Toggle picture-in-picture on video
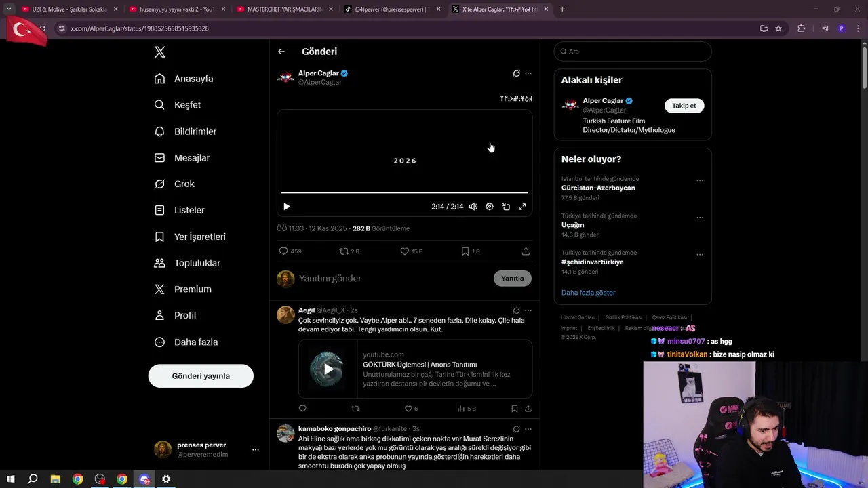Viewport: 868px width, 488px height. [x=506, y=207]
